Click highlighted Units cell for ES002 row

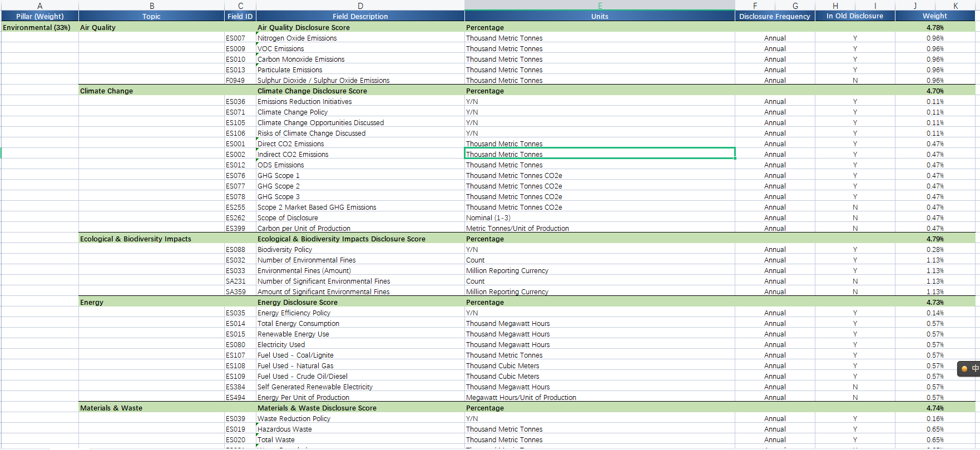(x=600, y=154)
